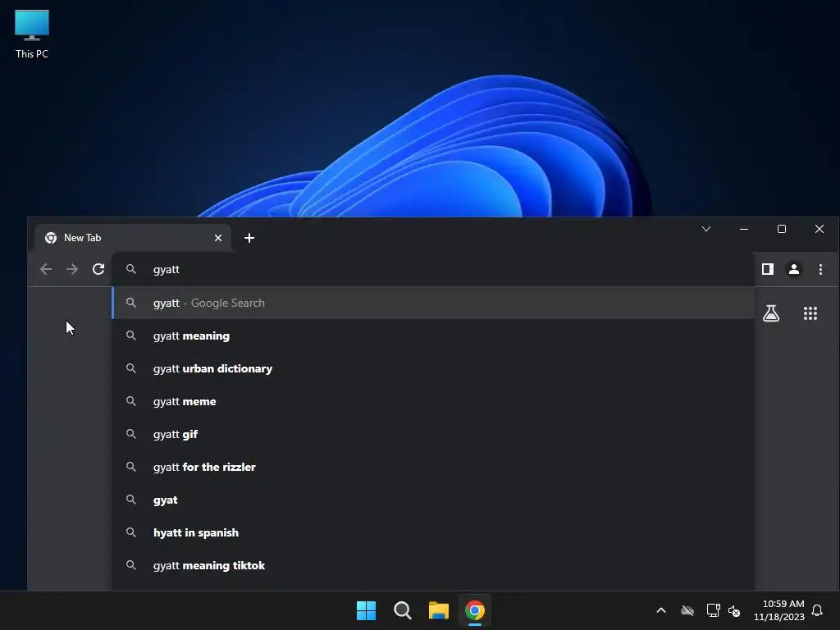Click the Chrome back arrow
840x630 pixels.
(46, 269)
